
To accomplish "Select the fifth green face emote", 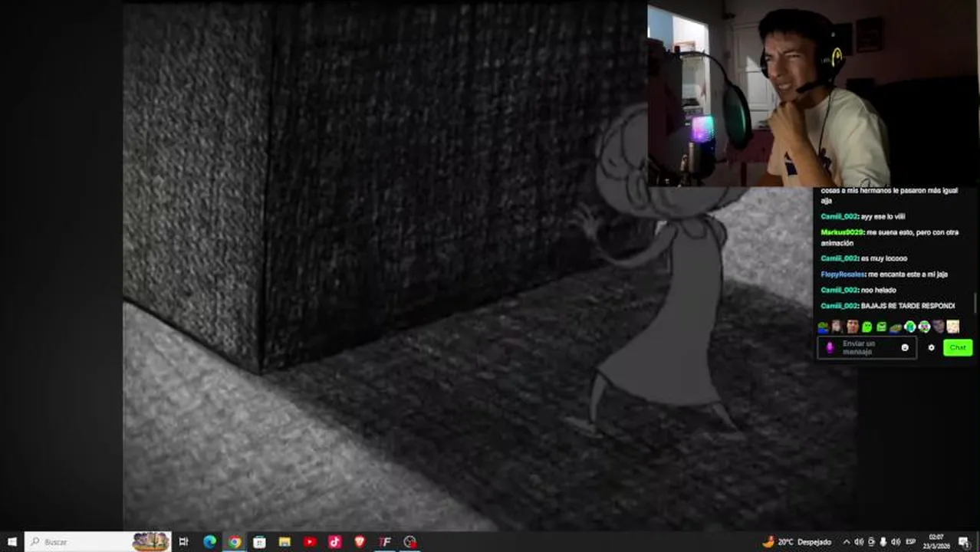I will pos(881,327).
